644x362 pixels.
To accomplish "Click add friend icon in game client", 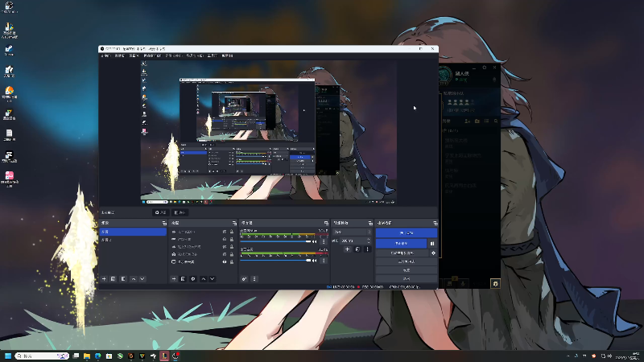I will tap(467, 121).
